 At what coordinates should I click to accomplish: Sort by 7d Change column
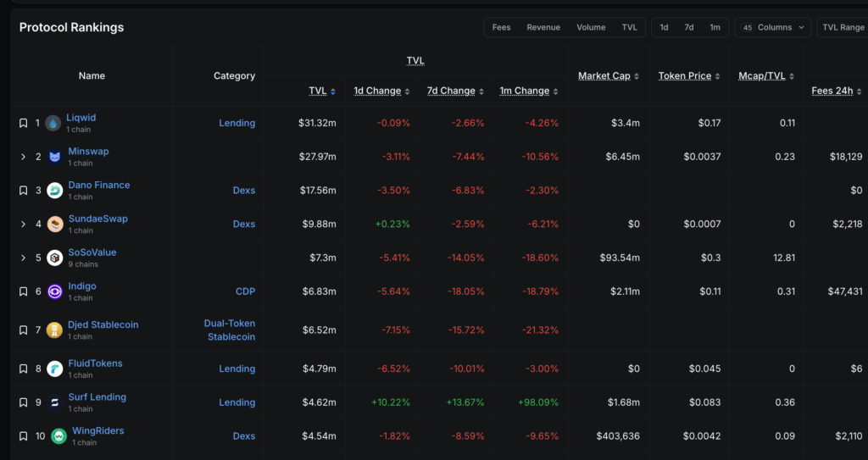pyautogui.click(x=455, y=91)
